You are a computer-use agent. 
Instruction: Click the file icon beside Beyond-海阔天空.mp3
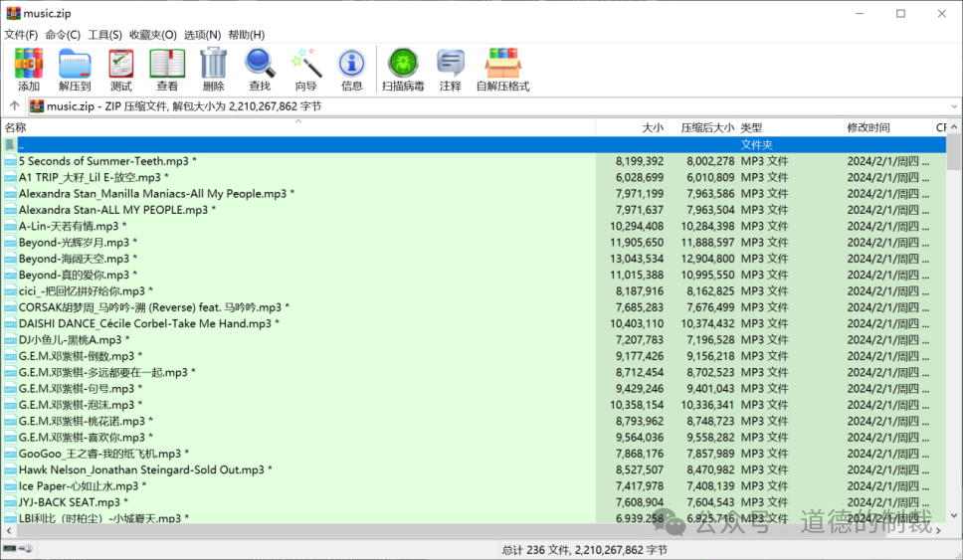click(x=10, y=259)
